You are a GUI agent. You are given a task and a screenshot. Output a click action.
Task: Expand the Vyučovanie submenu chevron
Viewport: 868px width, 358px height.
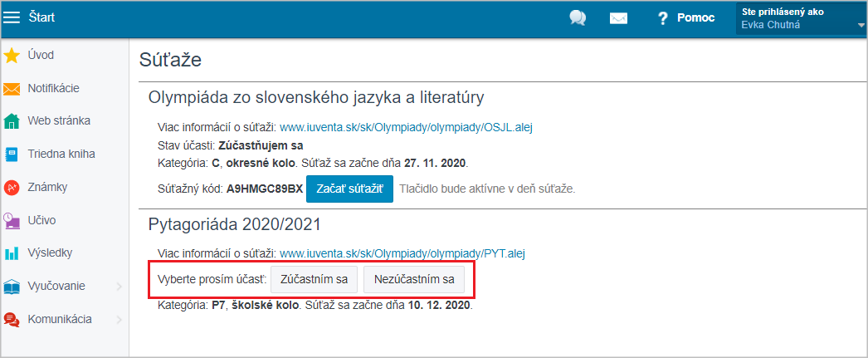point(119,287)
